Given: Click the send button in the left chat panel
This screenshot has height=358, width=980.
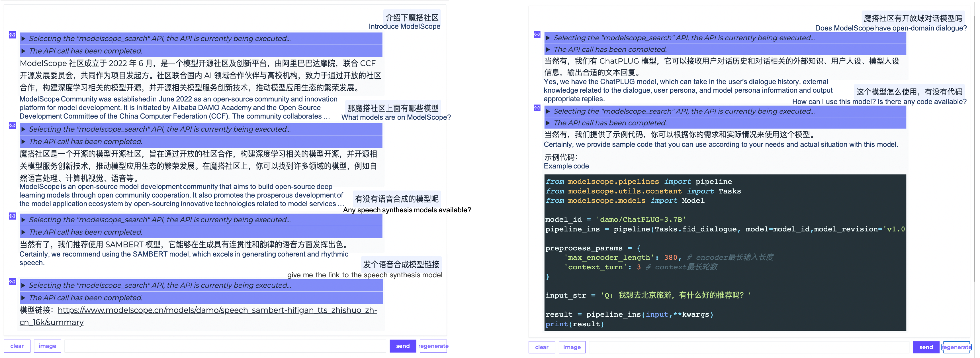Looking at the screenshot, I should (403, 346).
